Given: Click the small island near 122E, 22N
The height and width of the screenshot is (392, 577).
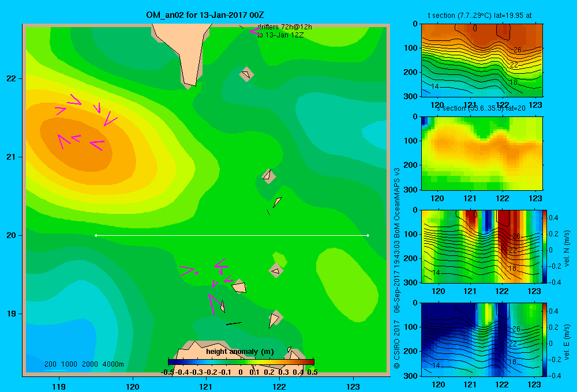Looking at the screenshot, I should (x=246, y=74).
